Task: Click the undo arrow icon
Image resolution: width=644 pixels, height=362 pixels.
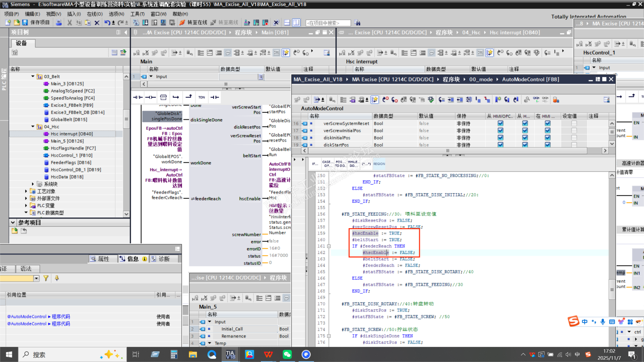Action: pyautogui.click(x=107, y=23)
